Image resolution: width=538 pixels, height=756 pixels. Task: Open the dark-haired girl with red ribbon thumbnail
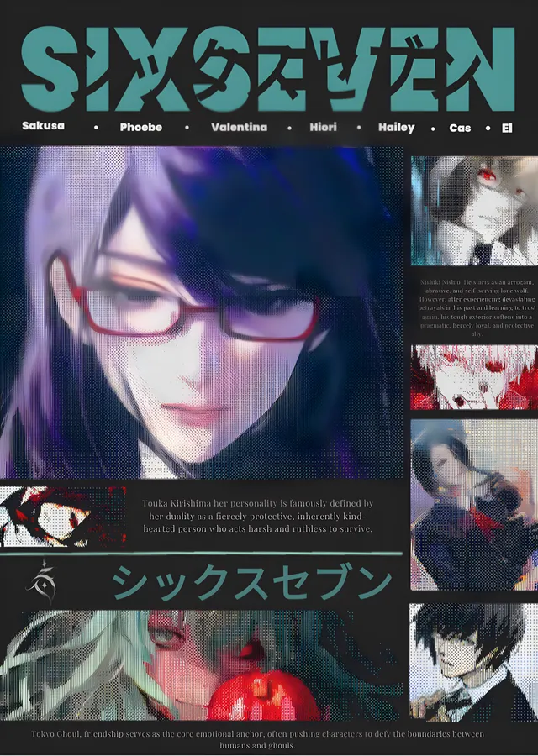[x=474, y=505]
